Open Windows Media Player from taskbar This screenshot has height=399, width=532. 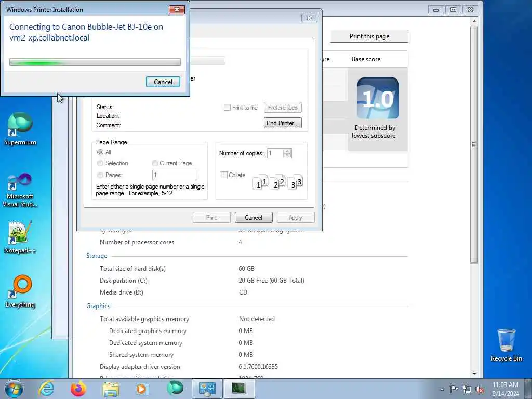tap(142, 389)
